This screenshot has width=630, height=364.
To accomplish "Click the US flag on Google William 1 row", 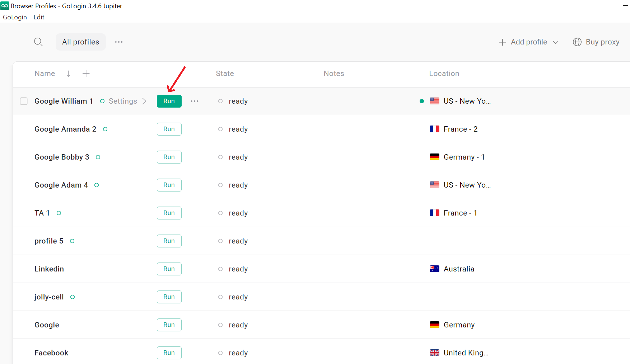I will [x=434, y=101].
